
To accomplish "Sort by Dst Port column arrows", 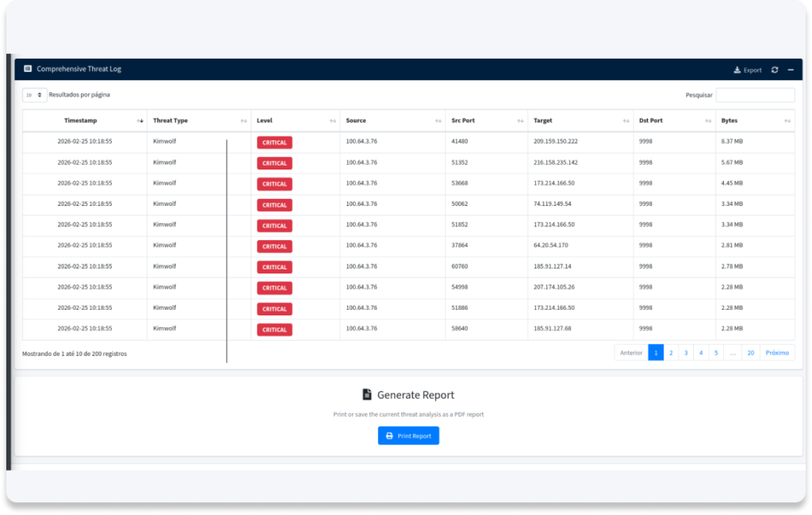I will click(708, 121).
